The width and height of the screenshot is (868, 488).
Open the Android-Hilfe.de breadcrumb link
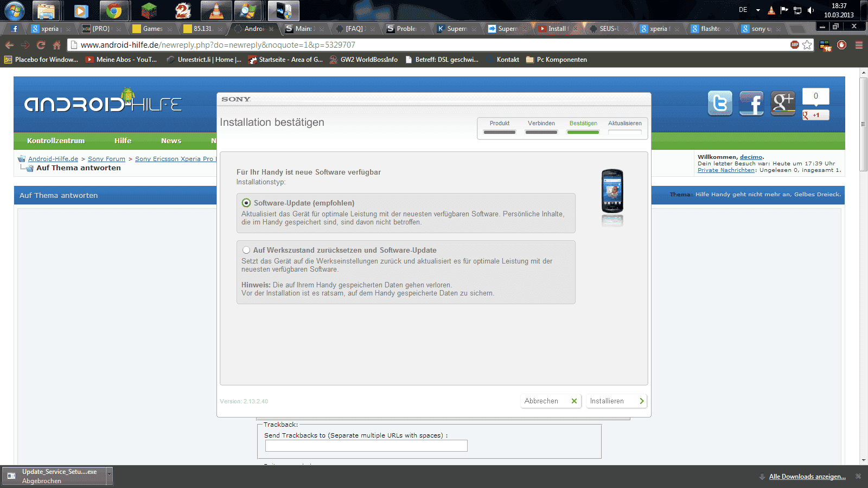pyautogui.click(x=53, y=159)
